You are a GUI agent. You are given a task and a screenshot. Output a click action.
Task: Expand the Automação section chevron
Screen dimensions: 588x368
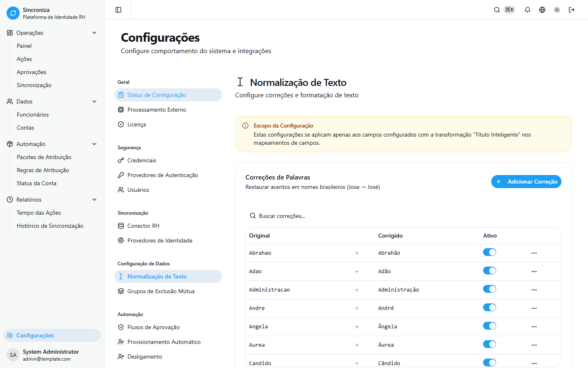94,144
